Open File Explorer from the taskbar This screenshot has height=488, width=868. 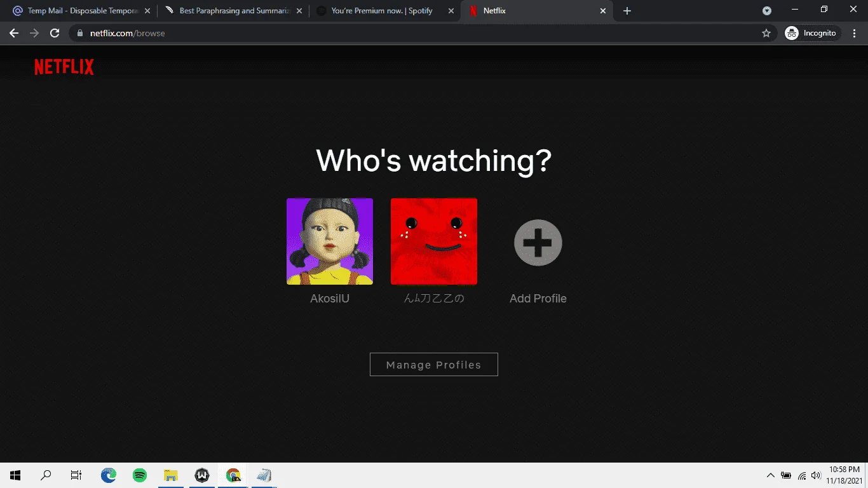[x=171, y=475]
